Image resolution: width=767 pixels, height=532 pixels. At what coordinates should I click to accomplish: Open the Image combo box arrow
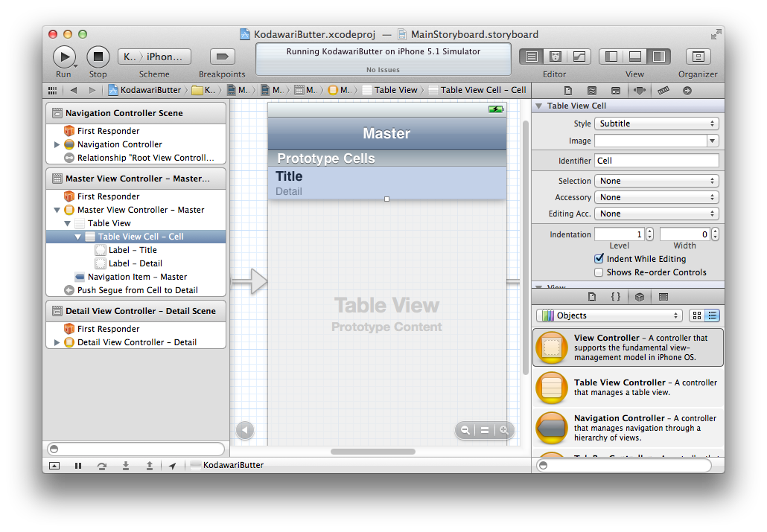point(713,141)
